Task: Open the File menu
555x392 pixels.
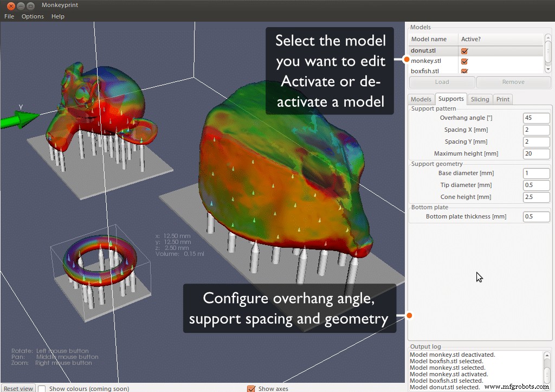Action: click(x=9, y=16)
